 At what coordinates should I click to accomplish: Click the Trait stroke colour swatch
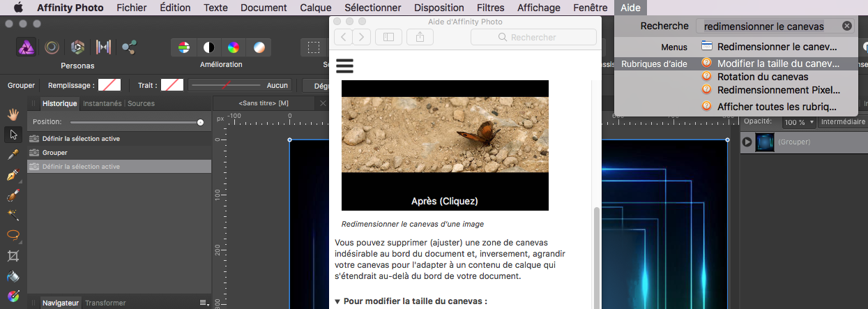[172, 85]
